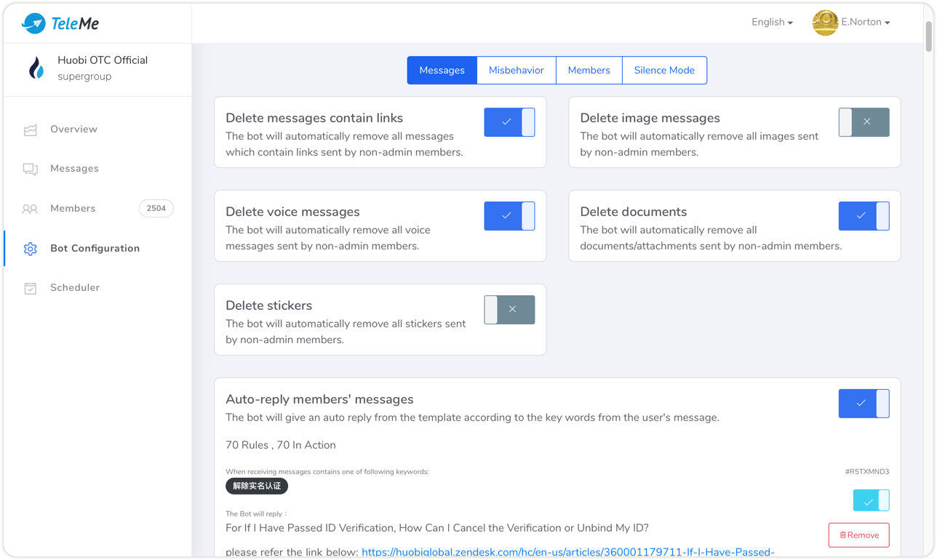Toggle off Auto-reply members' messages

coord(864,404)
